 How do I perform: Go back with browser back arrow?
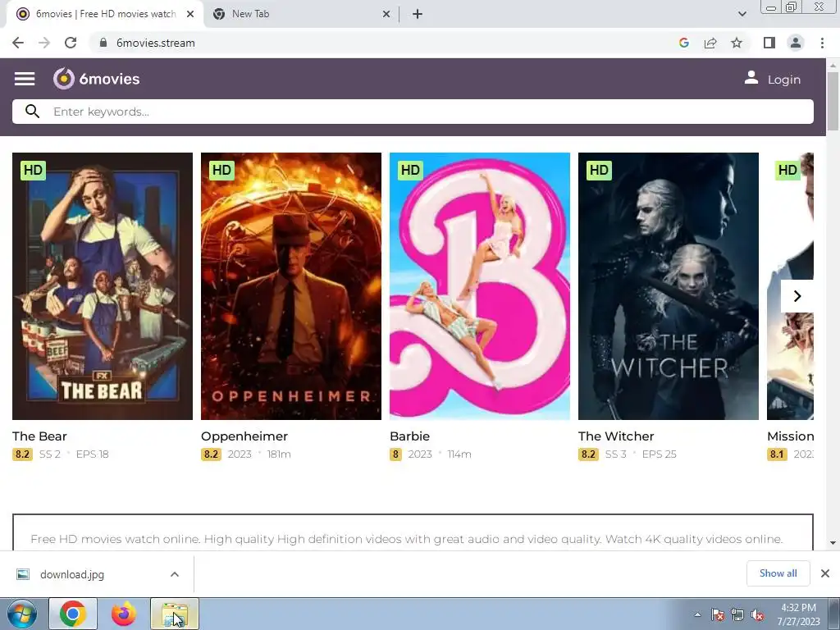[18, 43]
